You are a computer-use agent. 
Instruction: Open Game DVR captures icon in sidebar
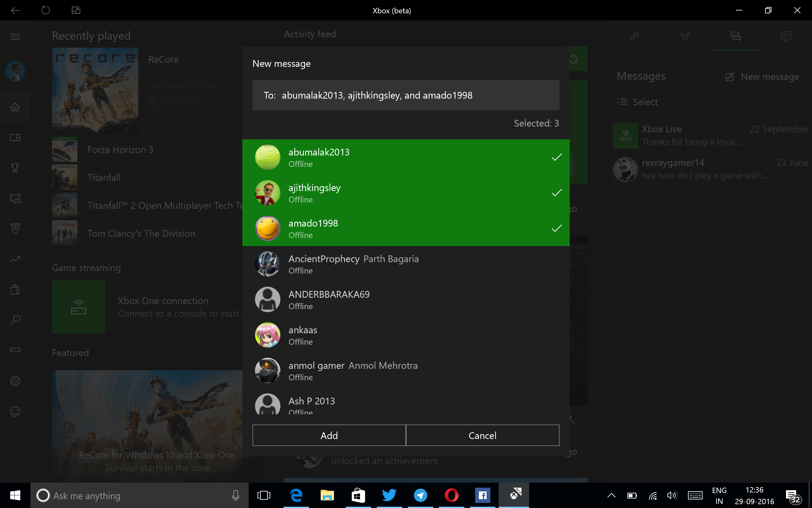coord(15,198)
